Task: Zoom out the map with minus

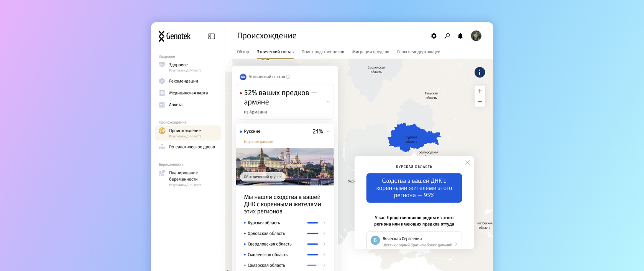Action: pos(480,102)
